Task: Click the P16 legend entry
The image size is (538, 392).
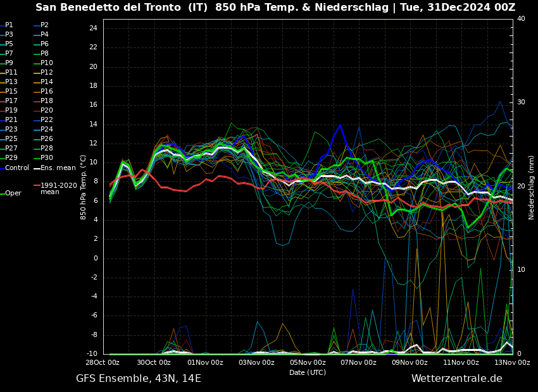Action: coord(47,92)
